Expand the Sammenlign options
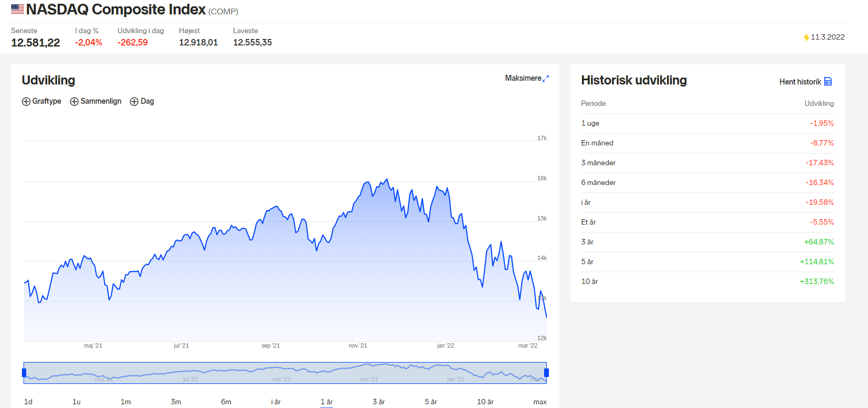The height and width of the screenshot is (408, 868). click(x=96, y=101)
